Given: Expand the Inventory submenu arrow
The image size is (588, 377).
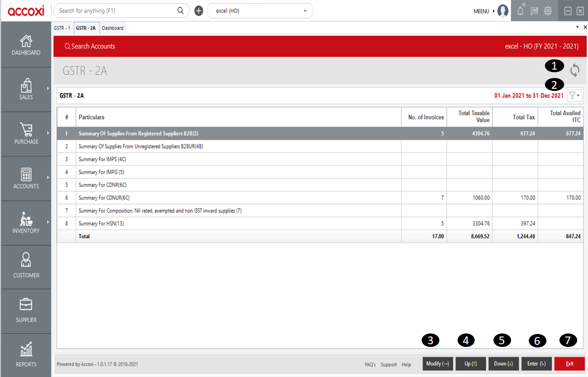Looking at the screenshot, I should (x=48, y=222).
